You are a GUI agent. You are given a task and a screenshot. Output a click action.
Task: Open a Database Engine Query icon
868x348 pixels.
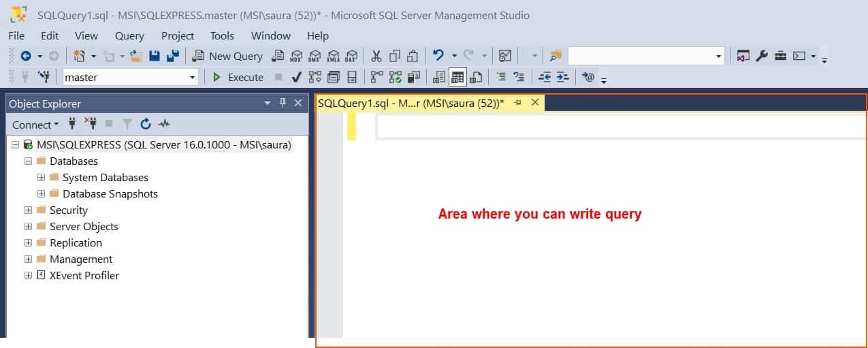(278, 56)
